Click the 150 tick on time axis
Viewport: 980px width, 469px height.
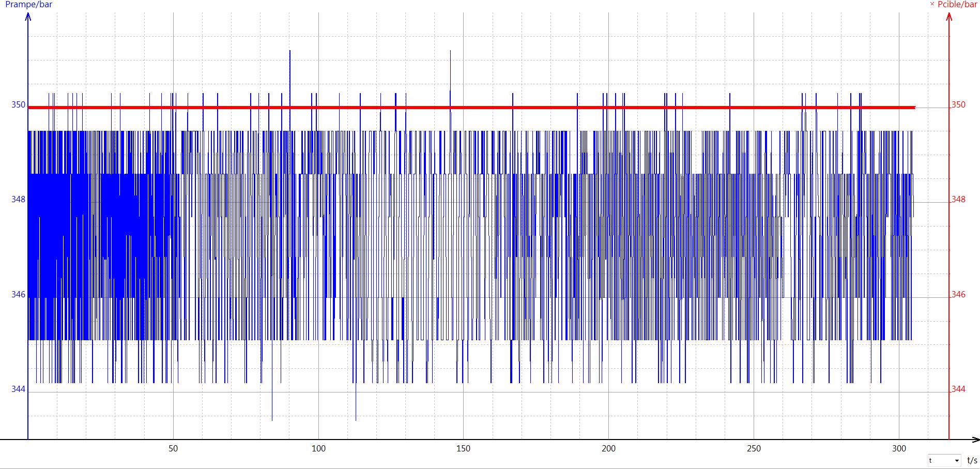(x=464, y=449)
